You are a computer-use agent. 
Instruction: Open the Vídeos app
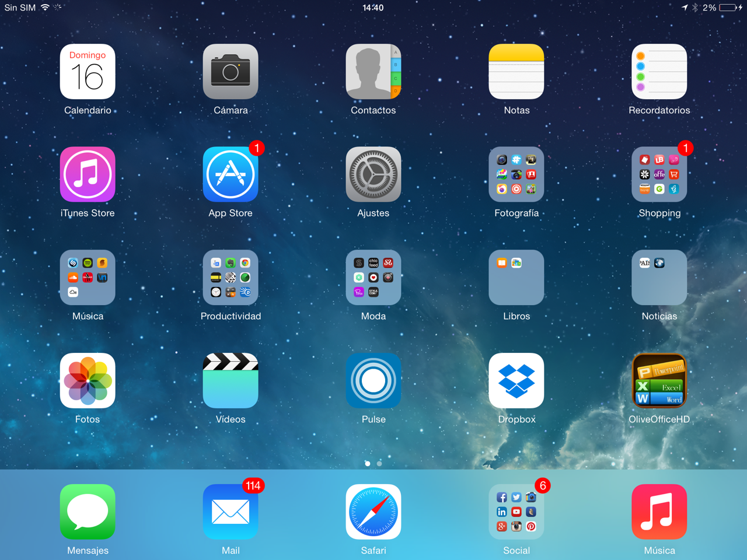[x=231, y=380]
